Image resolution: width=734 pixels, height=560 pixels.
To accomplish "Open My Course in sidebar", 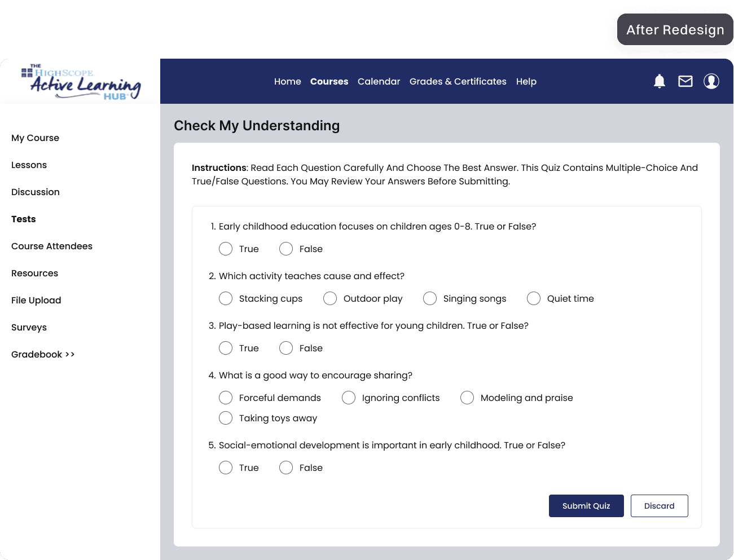I will click(35, 138).
